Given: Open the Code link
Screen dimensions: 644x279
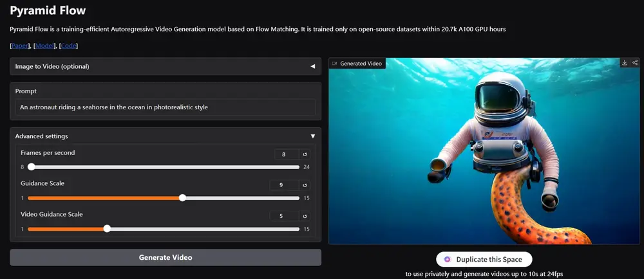Looking at the screenshot, I should coord(69,46).
